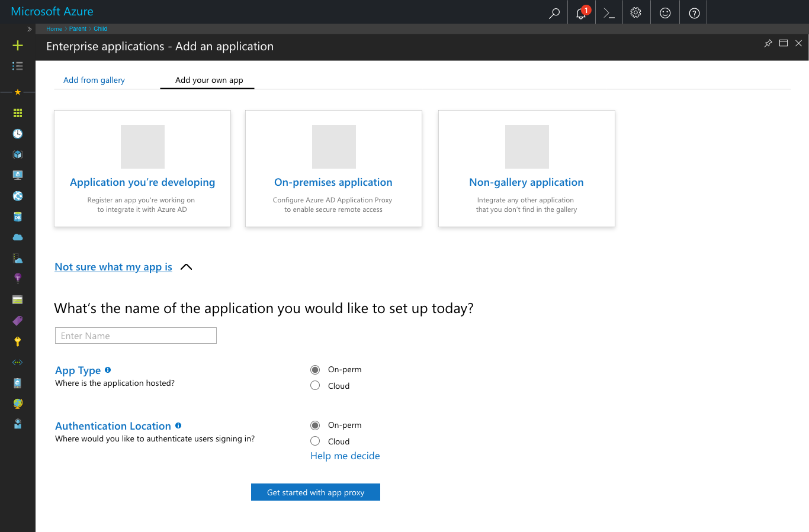Open the help question mark icon
Image resolution: width=809 pixels, height=532 pixels.
(695, 13)
